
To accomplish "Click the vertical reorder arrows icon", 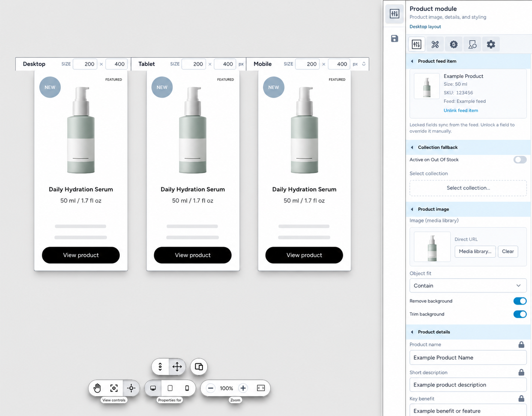I will 160,366.
